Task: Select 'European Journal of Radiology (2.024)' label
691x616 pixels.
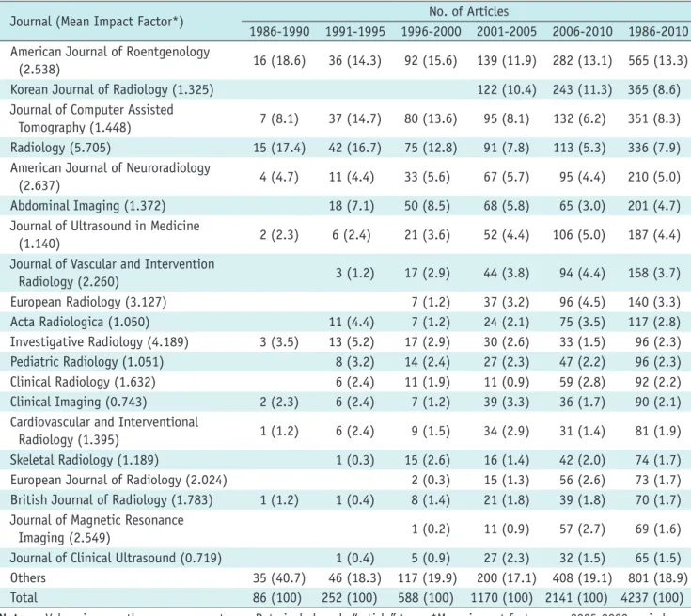Action: pos(118,481)
